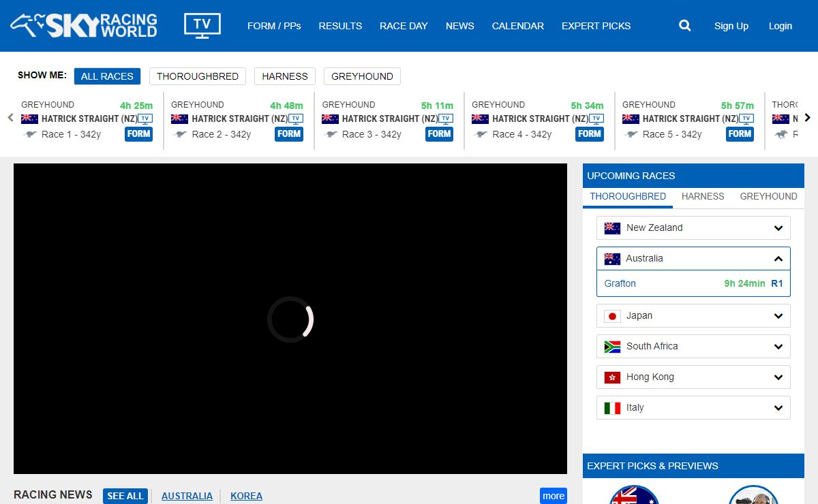This screenshot has width=818, height=504.
Task: Click the loading video player area
Action: point(290,319)
